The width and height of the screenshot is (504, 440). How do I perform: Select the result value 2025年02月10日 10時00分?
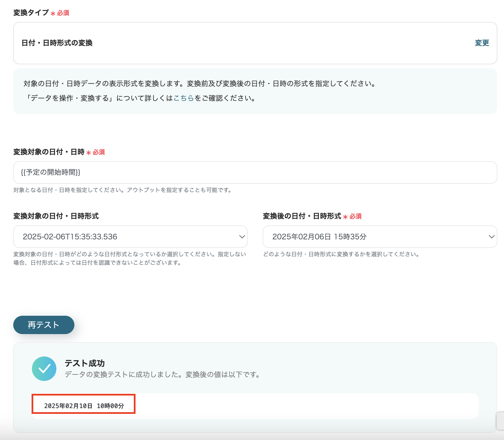click(84, 406)
